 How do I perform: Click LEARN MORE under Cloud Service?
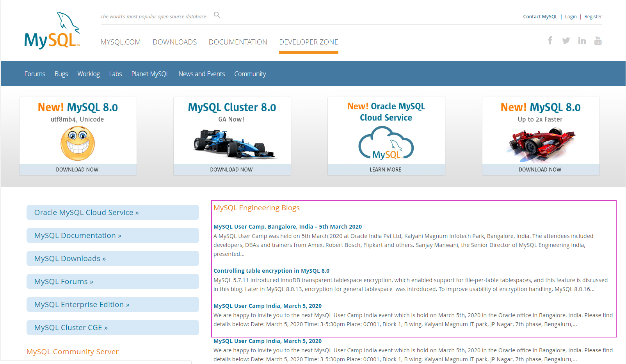click(386, 170)
